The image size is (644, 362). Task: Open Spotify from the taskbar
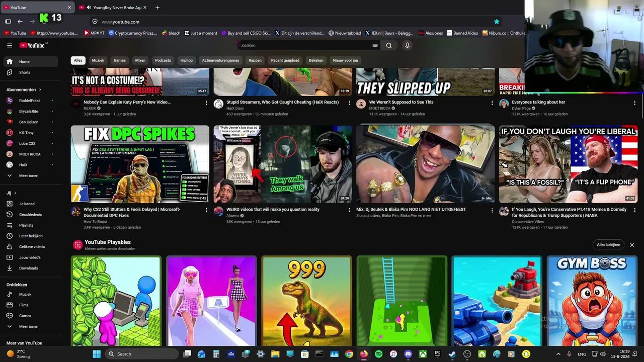pyautogui.click(x=378, y=354)
